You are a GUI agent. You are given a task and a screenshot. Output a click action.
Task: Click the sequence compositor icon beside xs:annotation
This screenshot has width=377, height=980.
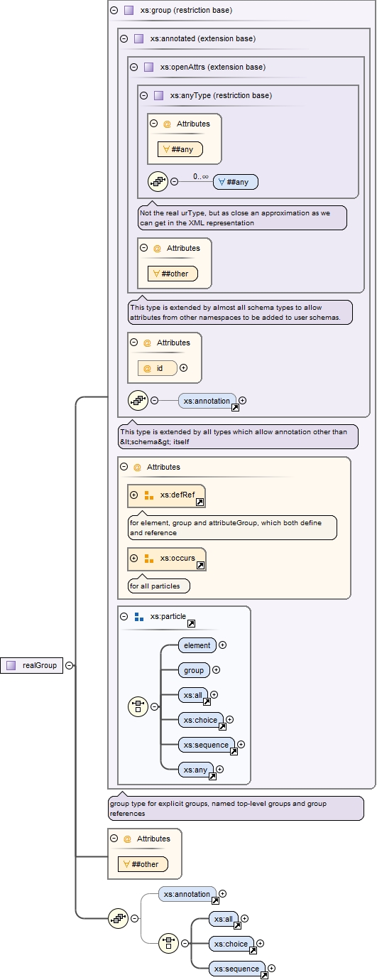pyautogui.click(x=138, y=400)
